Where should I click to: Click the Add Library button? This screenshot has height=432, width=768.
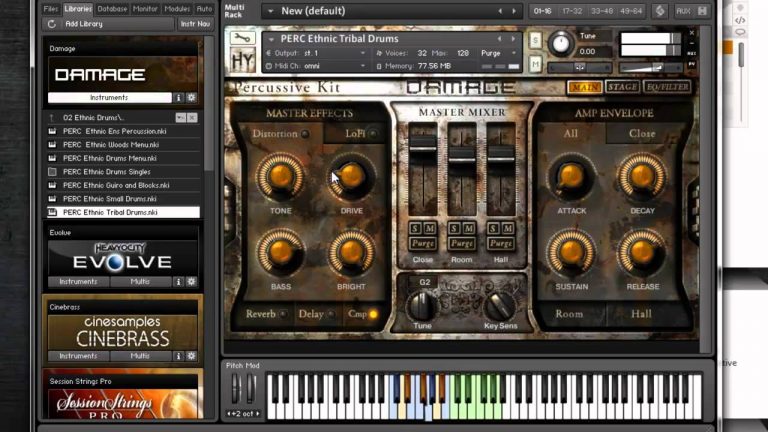pyautogui.click(x=84, y=23)
